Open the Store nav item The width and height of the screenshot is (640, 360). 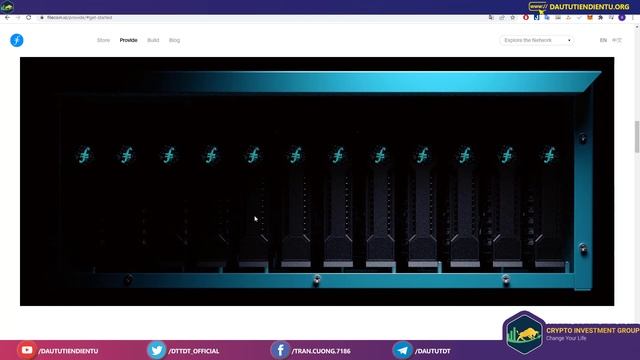[103, 40]
